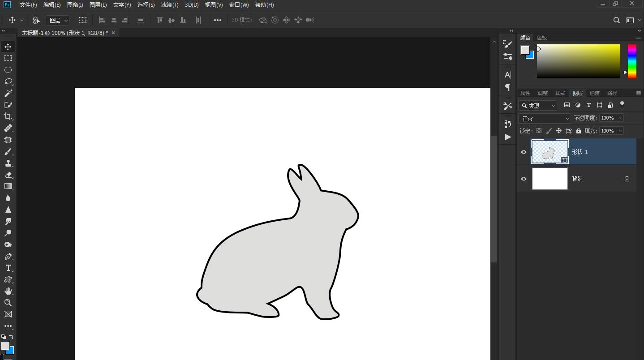Screen dimensions: 644x360
Task: Expand the 不透明度 opacity dropdown arrow
Action: click(x=620, y=118)
